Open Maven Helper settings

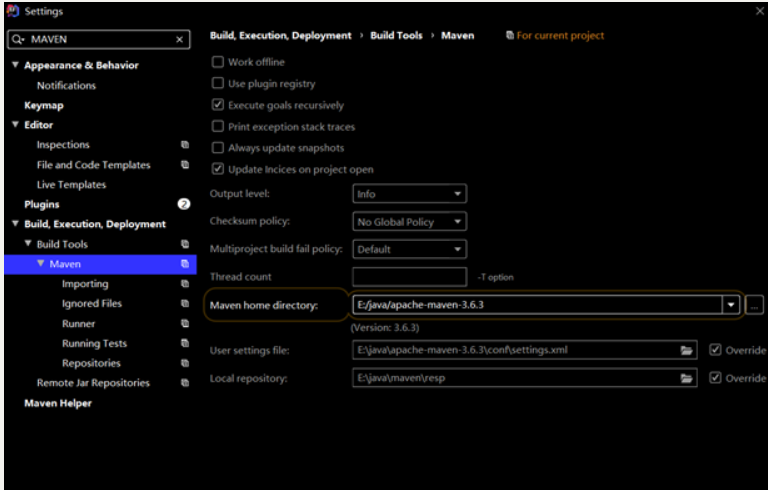pos(58,403)
